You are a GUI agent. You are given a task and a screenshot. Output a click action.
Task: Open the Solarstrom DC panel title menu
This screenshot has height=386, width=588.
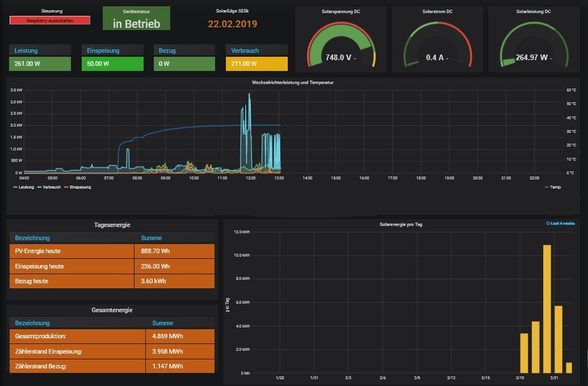(438, 11)
